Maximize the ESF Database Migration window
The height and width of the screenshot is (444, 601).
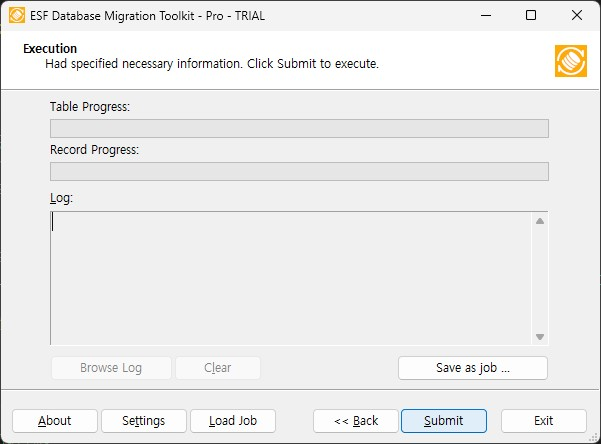coord(531,15)
